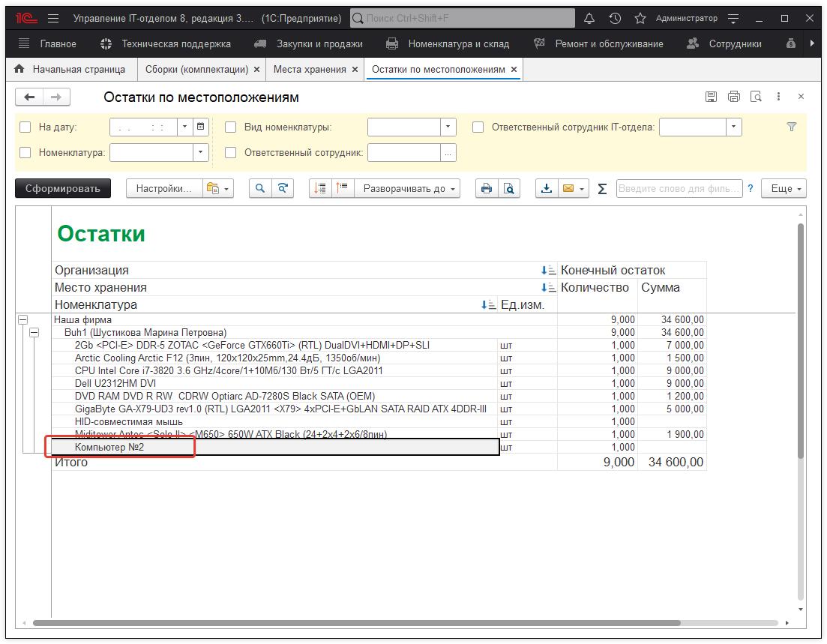827x644 pixels.
Task: Check the "Вид номенклатуры" checkbox
Action: (x=231, y=127)
